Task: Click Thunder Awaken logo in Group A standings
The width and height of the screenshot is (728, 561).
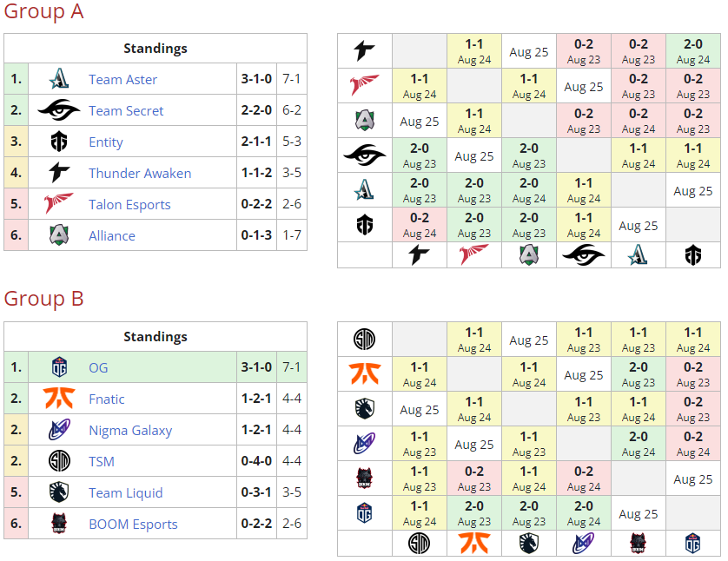Action: 59,173
